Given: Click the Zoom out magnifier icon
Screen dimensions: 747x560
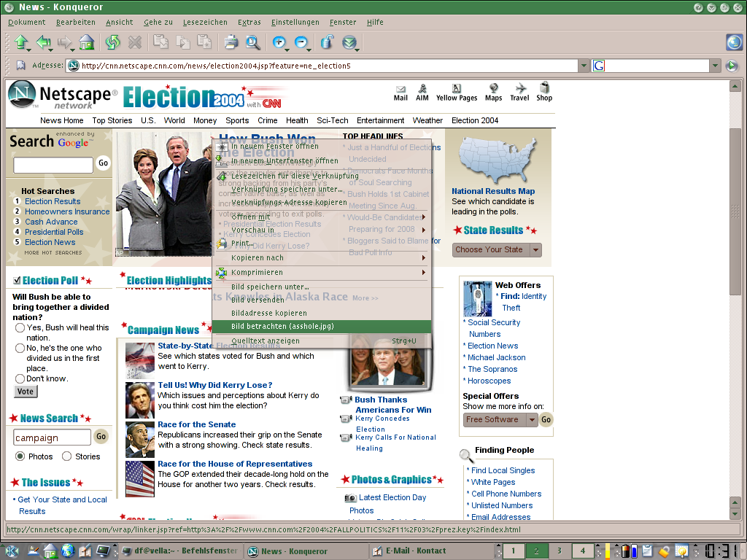Looking at the screenshot, I should point(301,42).
